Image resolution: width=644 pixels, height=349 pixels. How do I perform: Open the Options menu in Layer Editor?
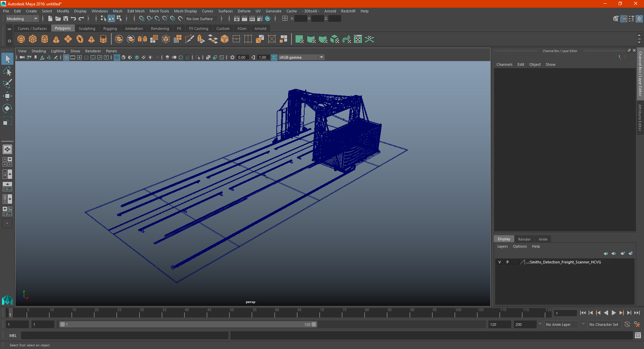520,246
